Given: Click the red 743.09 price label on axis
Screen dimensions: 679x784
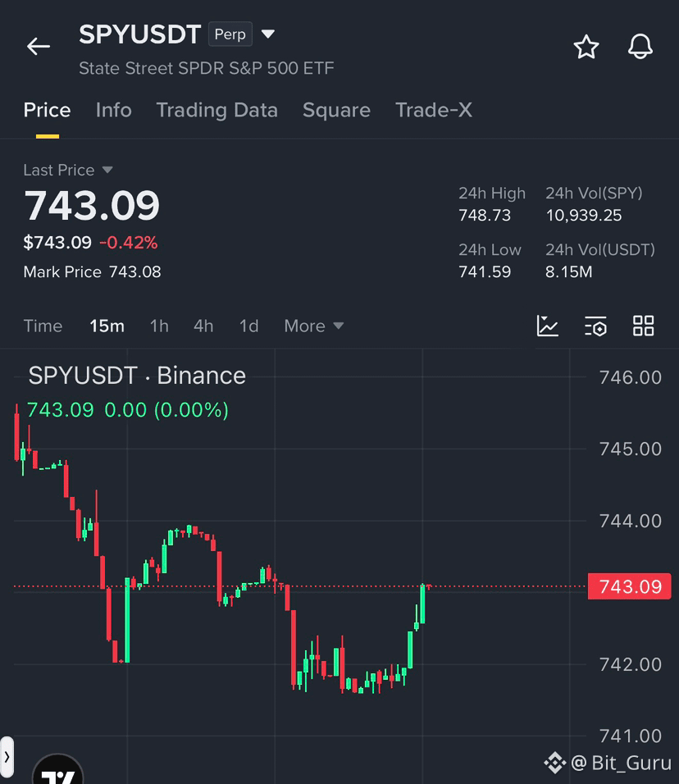Looking at the screenshot, I should click(630, 586).
